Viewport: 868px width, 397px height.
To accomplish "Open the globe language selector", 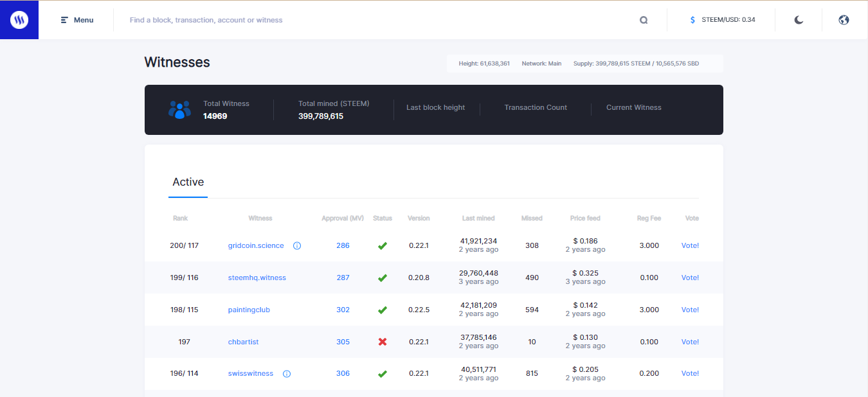I will 844,20.
